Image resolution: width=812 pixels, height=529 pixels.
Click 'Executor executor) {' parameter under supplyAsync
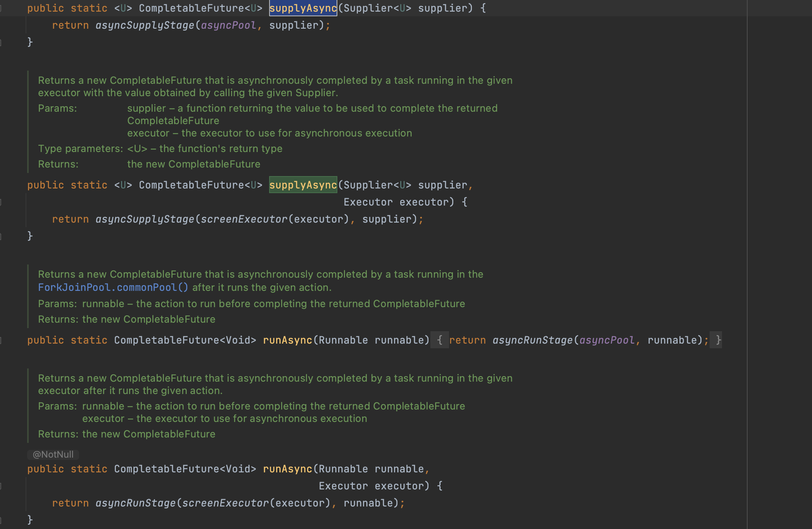click(405, 202)
